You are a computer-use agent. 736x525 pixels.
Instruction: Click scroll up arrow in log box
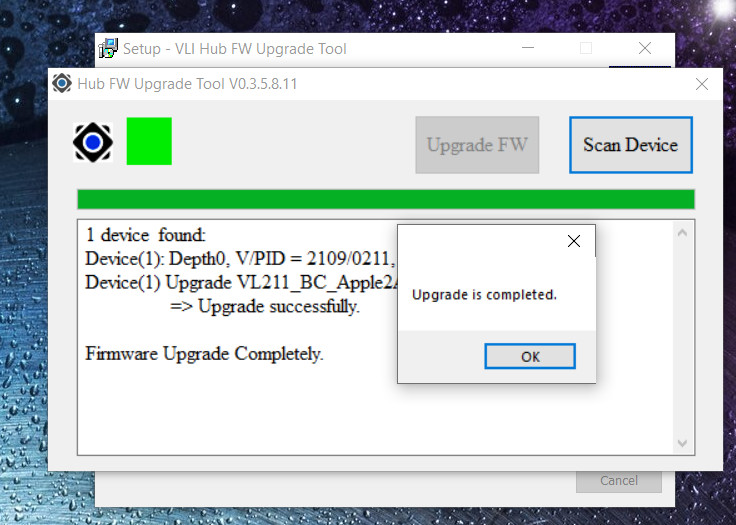(682, 232)
